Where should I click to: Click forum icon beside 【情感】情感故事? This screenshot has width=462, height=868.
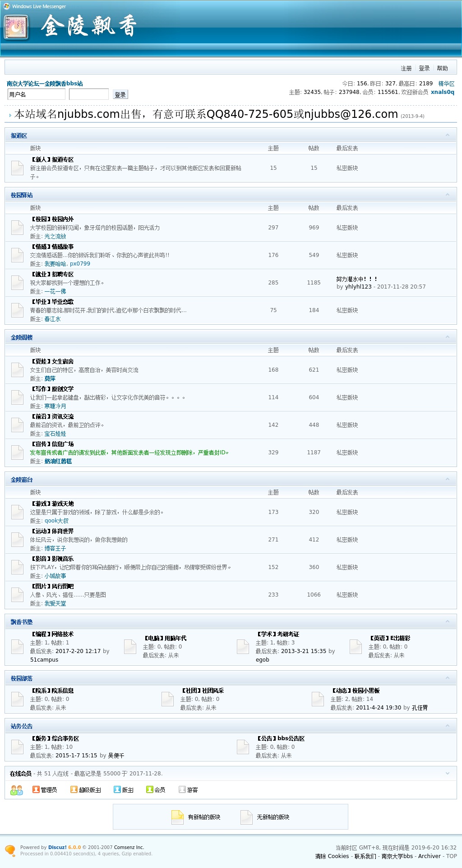click(x=17, y=255)
